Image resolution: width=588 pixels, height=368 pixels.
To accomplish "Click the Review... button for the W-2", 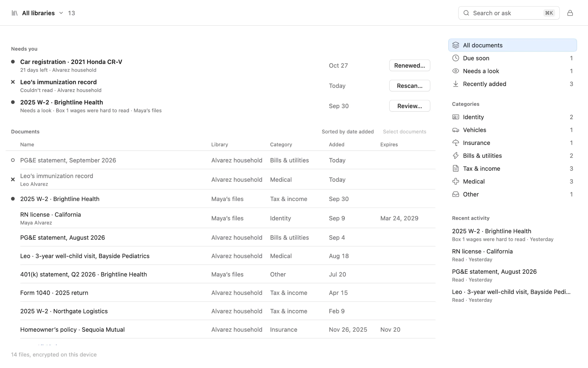I will click(409, 106).
